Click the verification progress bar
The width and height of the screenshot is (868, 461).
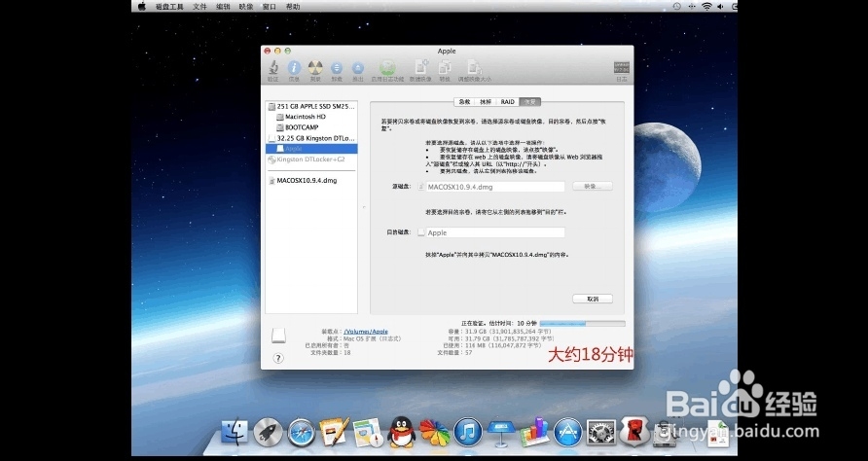click(x=582, y=323)
